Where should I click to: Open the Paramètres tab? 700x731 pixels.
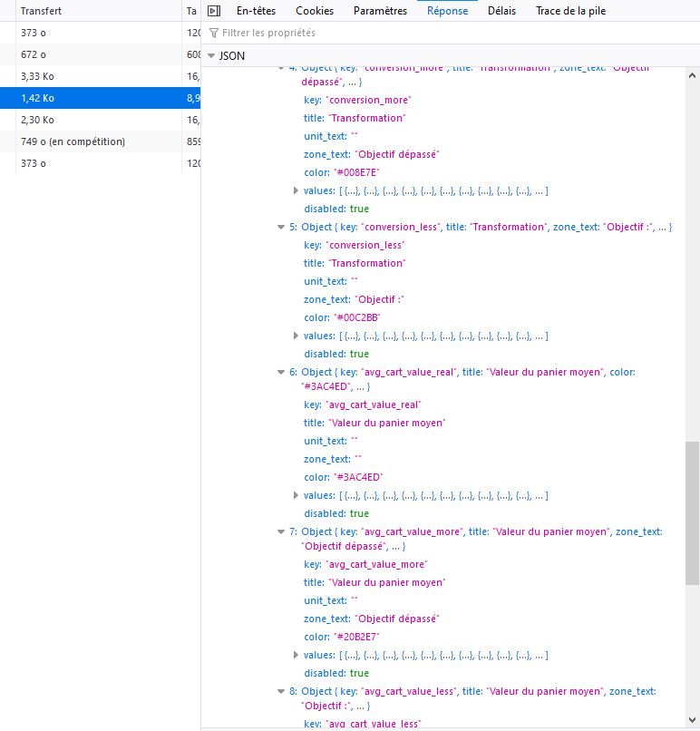380,11
